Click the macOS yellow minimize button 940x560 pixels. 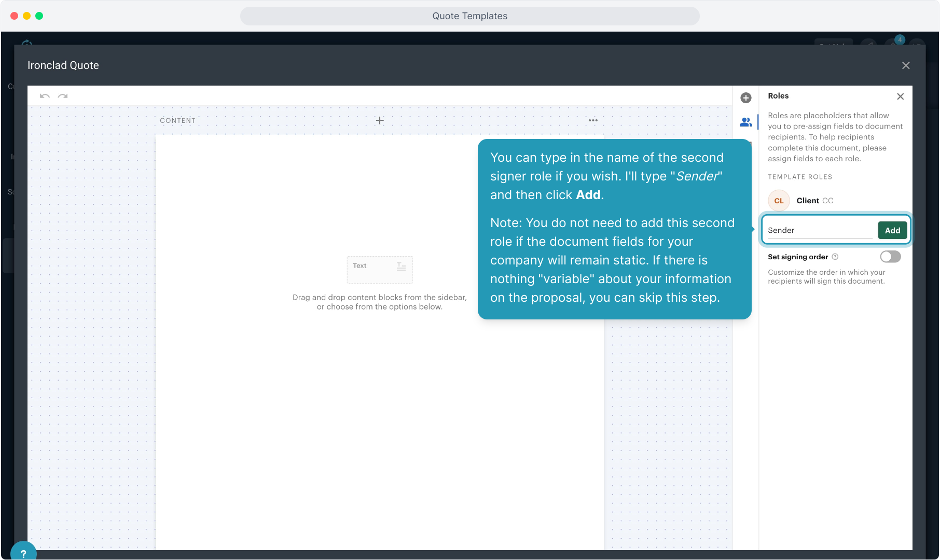(27, 16)
